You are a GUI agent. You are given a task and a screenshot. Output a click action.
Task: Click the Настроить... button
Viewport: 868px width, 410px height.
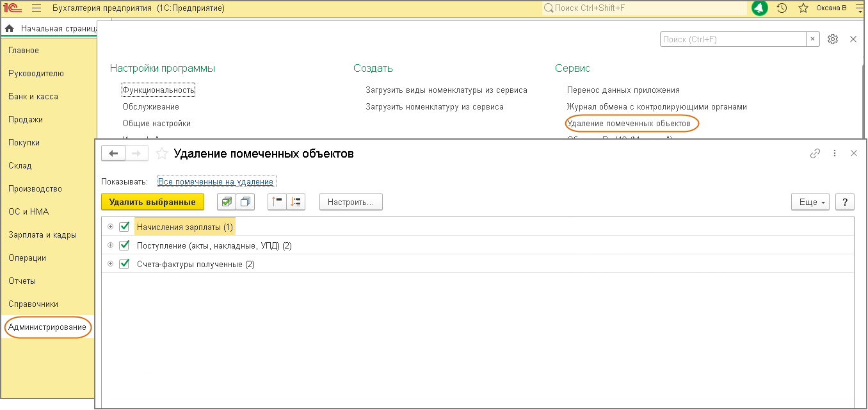351,202
